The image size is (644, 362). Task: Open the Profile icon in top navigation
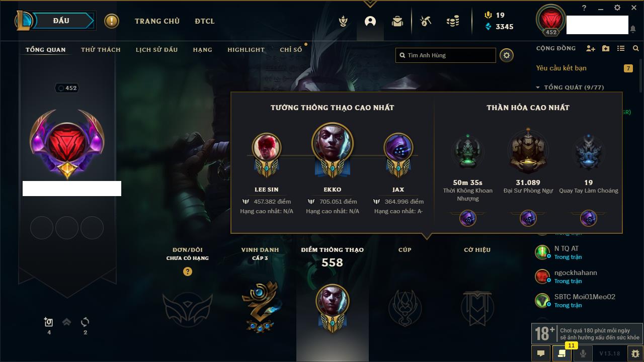(x=370, y=21)
